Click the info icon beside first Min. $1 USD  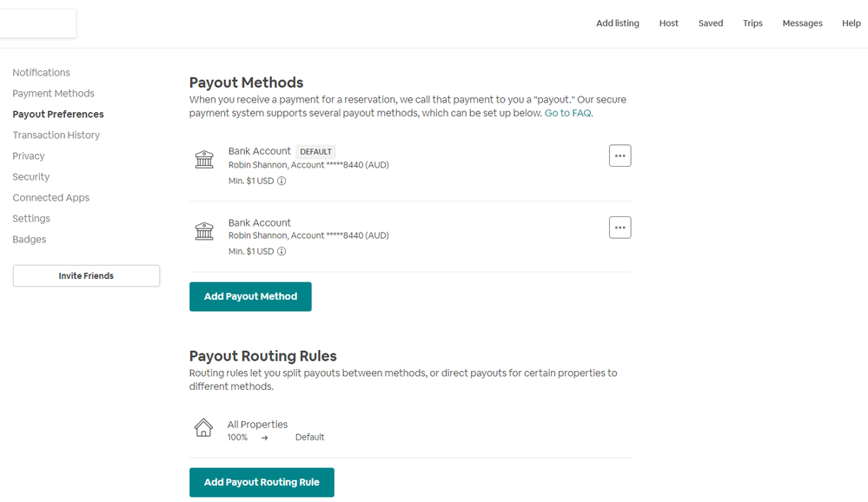click(282, 181)
